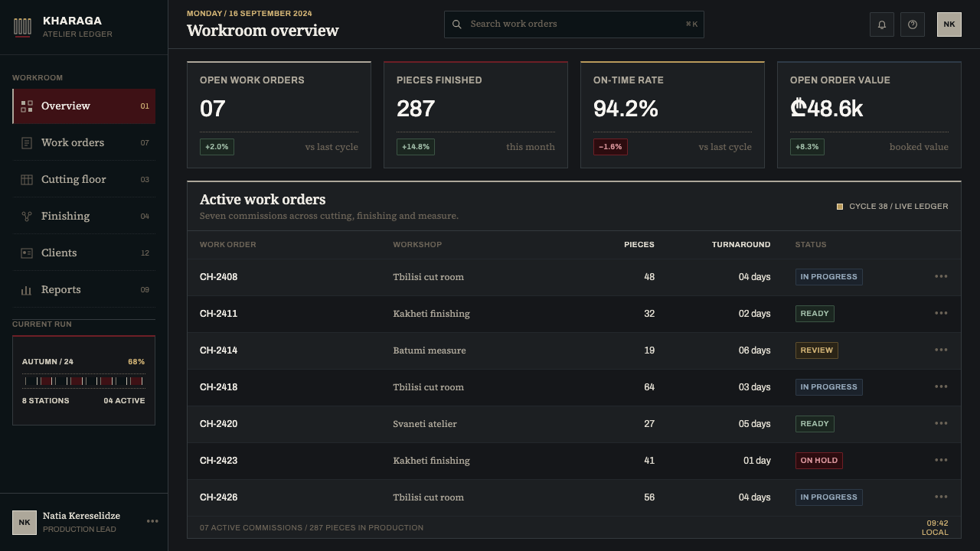The image size is (980, 551).
Task: Open row actions for CH-2414
Action: click(941, 350)
